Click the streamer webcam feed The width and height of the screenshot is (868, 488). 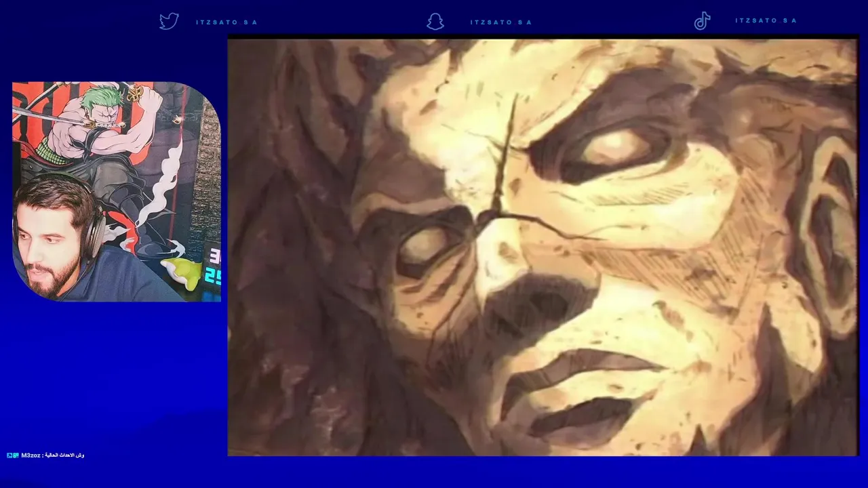coord(117,192)
